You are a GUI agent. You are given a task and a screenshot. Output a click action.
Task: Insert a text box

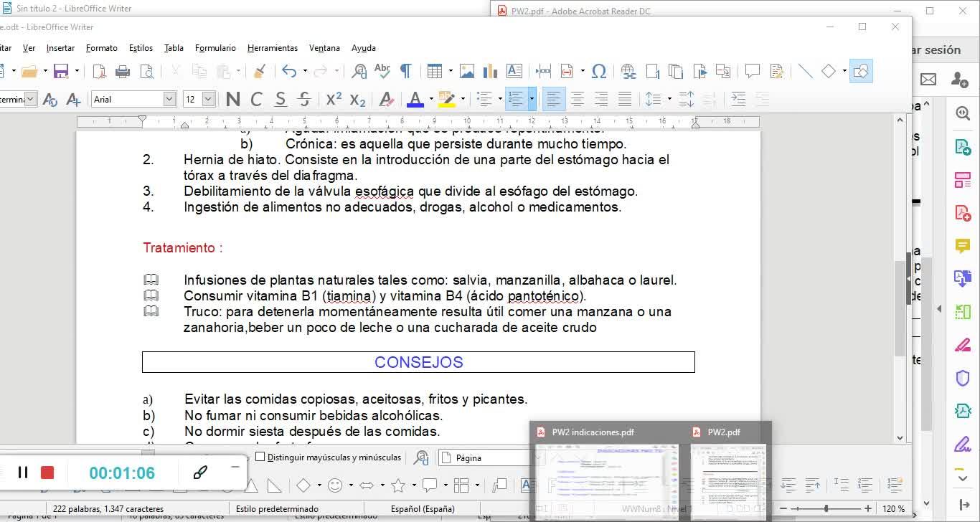[514, 71]
